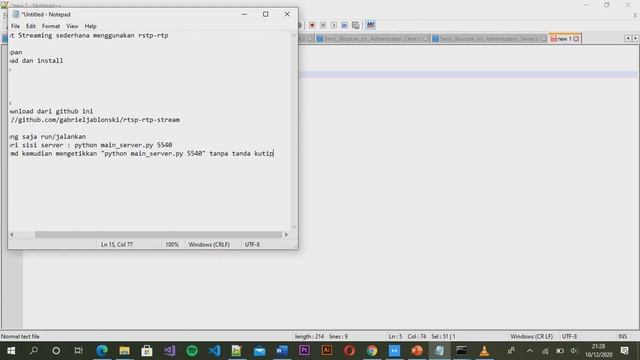The width and height of the screenshot is (640, 360).
Task: Open Windows Search from the taskbar
Action: (34, 351)
